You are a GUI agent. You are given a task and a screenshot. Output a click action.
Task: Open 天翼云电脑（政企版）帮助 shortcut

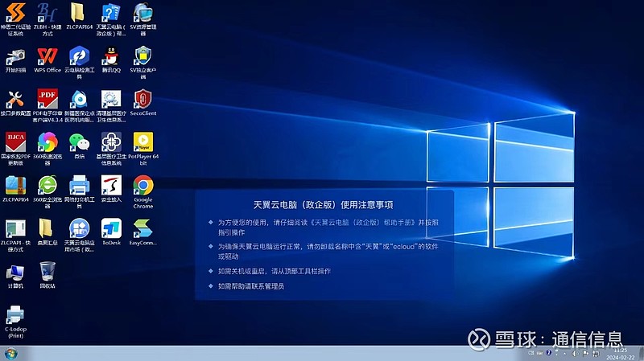111,18
